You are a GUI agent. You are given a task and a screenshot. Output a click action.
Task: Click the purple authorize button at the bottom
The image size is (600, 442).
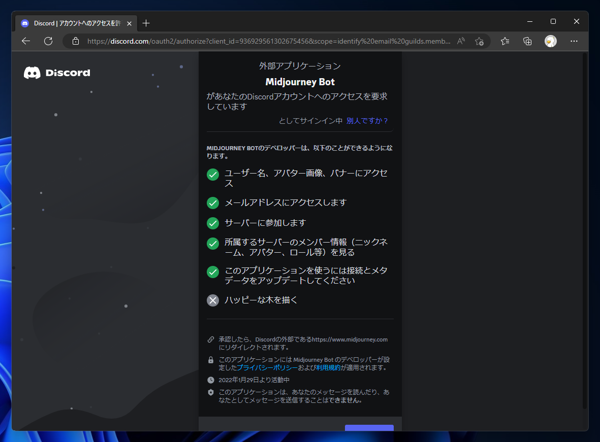369,428
